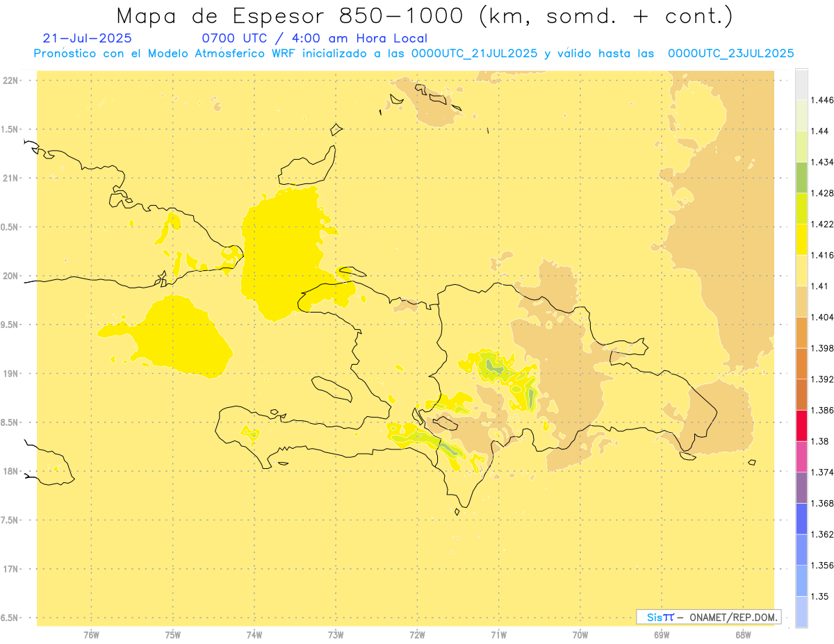Click the '17N' latitude axis label
This screenshot has height=644, width=834.
pyautogui.click(x=10, y=569)
